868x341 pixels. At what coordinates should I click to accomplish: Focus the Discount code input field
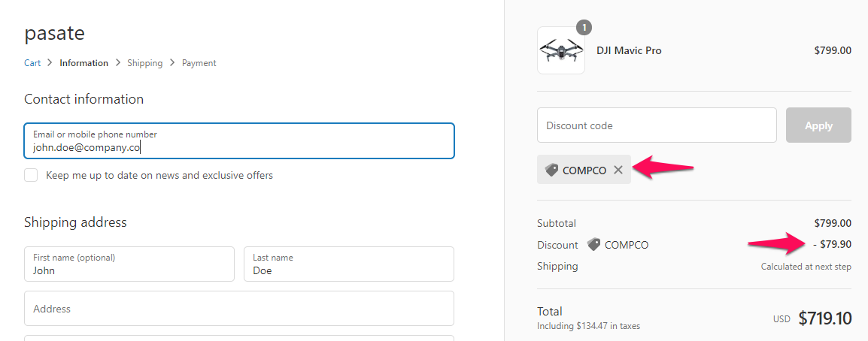pyautogui.click(x=656, y=125)
